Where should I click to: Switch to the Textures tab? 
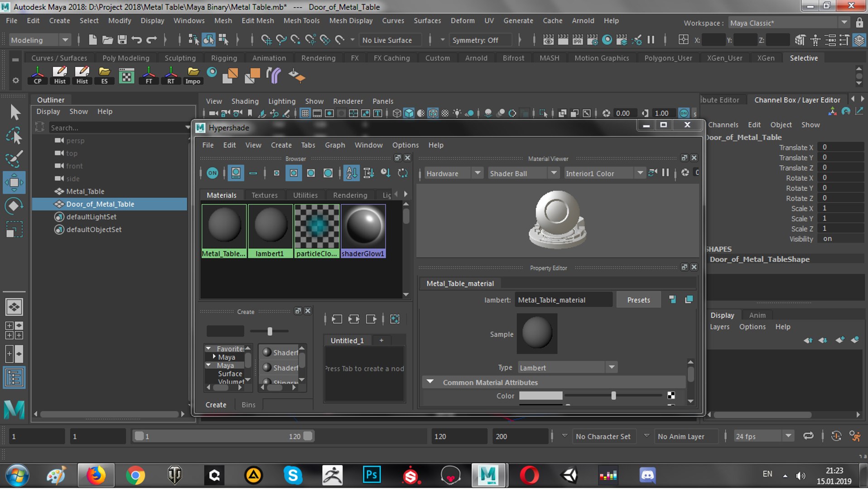coord(264,195)
